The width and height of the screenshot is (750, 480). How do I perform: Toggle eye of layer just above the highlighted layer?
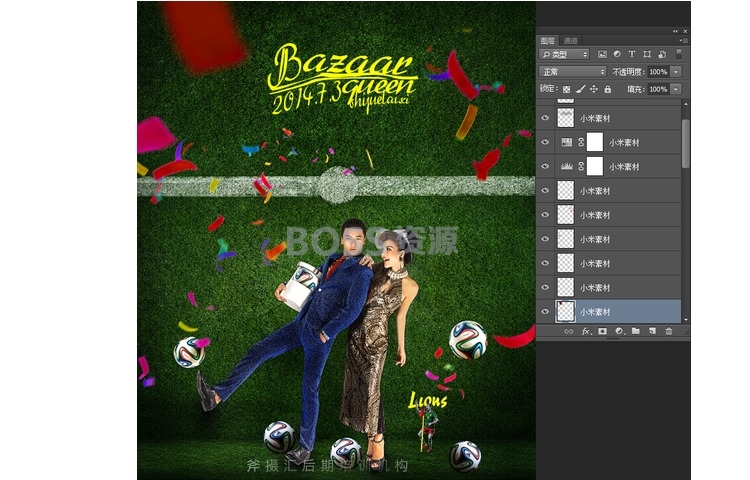[545, 287]
